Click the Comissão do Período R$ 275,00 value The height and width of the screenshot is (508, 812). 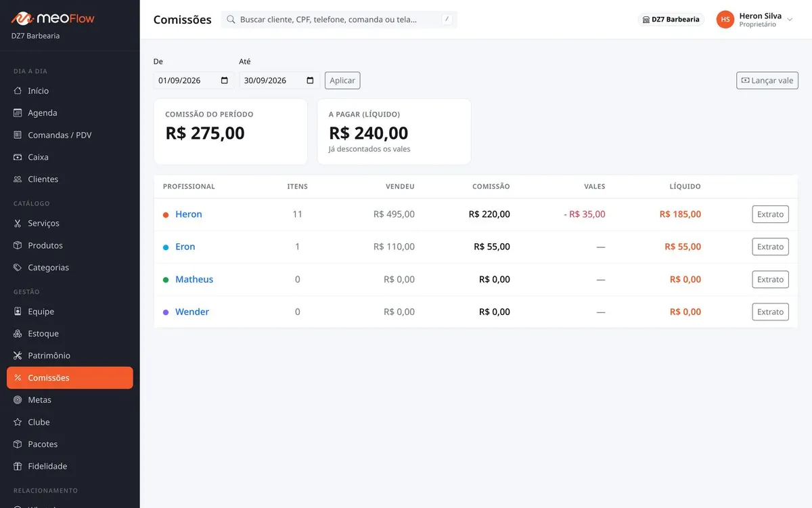205,133
